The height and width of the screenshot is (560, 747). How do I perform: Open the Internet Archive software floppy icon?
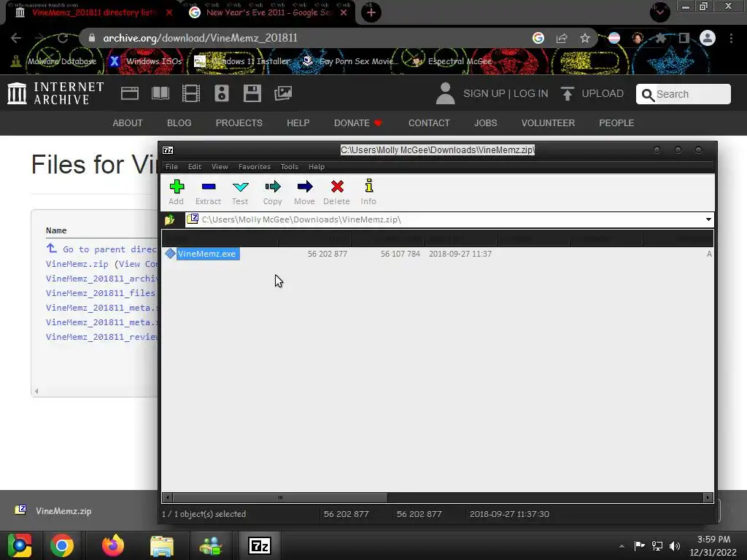(x=252, y=93)
